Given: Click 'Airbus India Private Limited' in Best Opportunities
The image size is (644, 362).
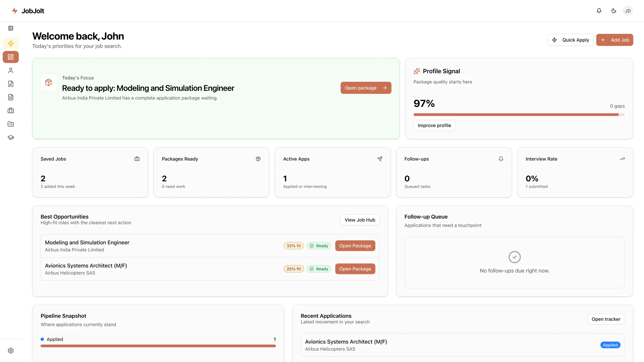Looking at the screenshot, I should point(74,250).
